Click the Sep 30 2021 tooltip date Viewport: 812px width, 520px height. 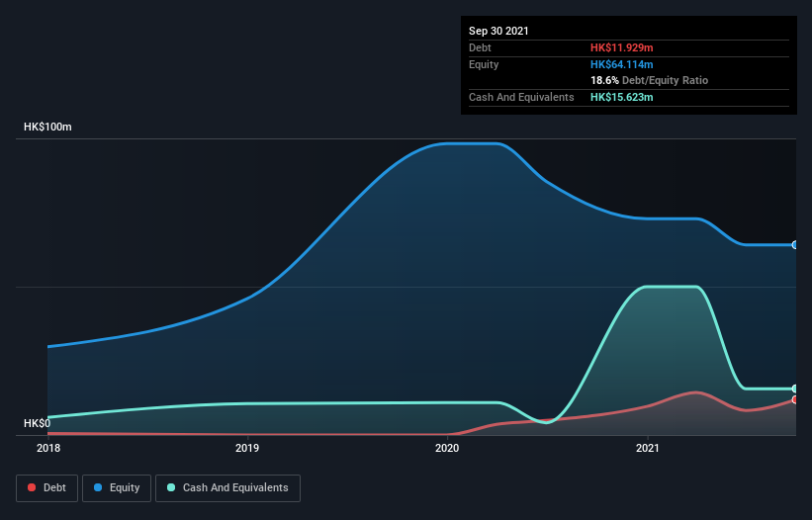click(498, 31)
